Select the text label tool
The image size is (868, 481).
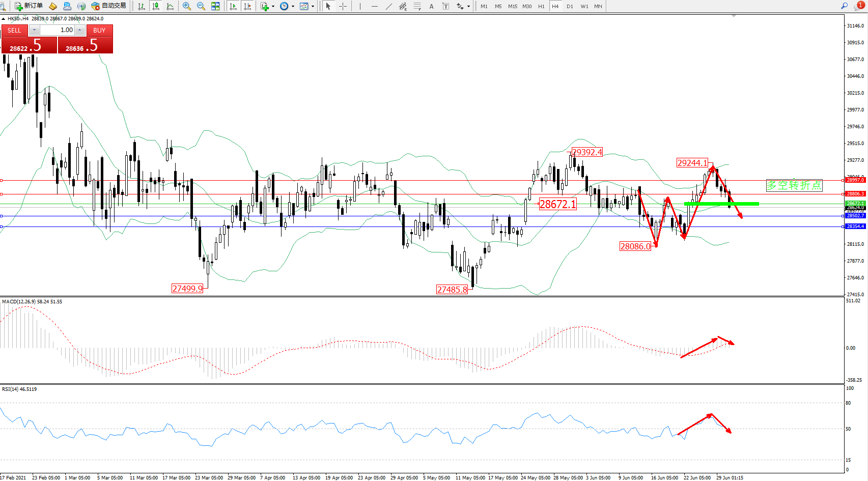tap(431, 6)
